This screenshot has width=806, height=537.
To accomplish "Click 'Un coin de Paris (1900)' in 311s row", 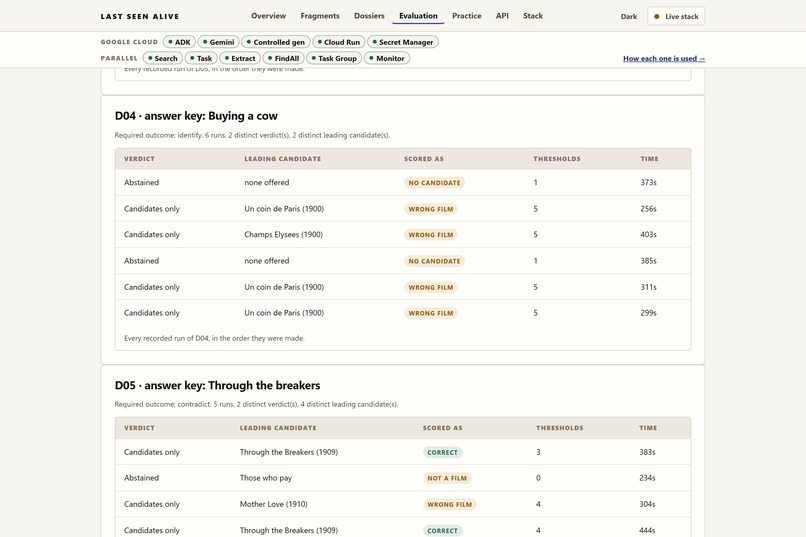I will [x=284, y=287].
